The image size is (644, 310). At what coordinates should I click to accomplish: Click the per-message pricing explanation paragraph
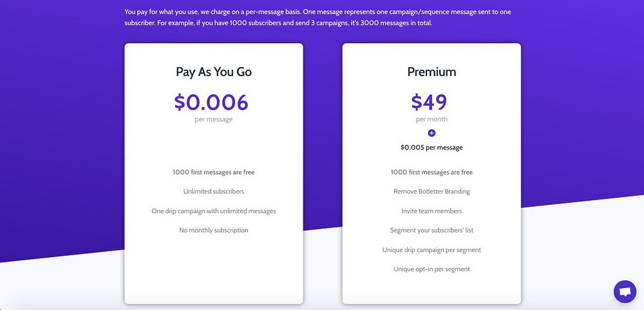317,17
